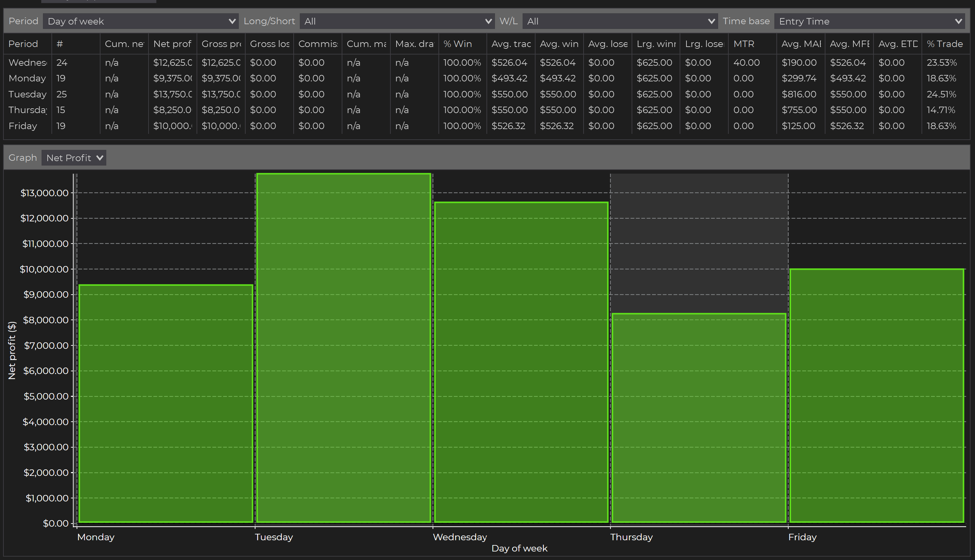Click the chevron icon on the W/L combobox
Viewport: 975px width, 560px height.
click(x=712, y=21)
